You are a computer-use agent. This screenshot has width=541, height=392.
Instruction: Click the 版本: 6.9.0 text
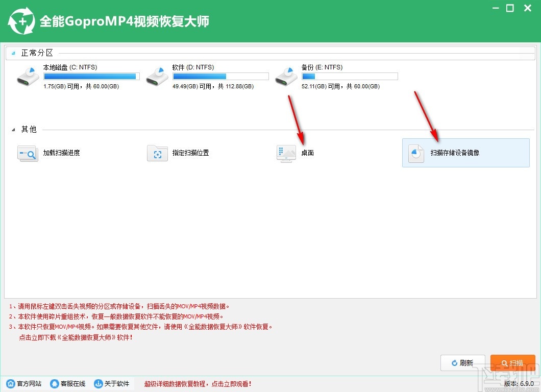point(519,384)
